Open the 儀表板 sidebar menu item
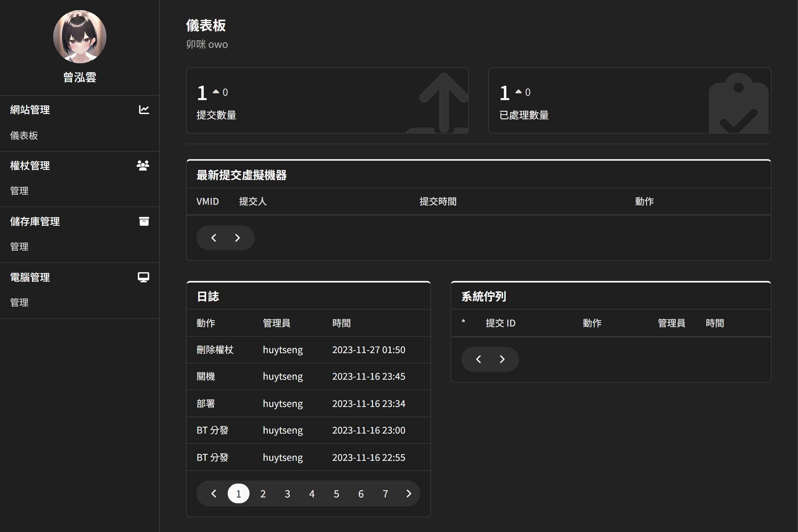The image size is (798, 532). (x=24, y=135)
